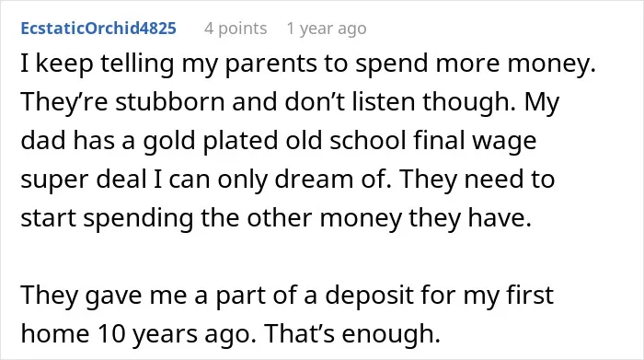Open EcstaticOrchid4825's user profile
The width and height of the screenshot is (644, 360).
(98, 29)
